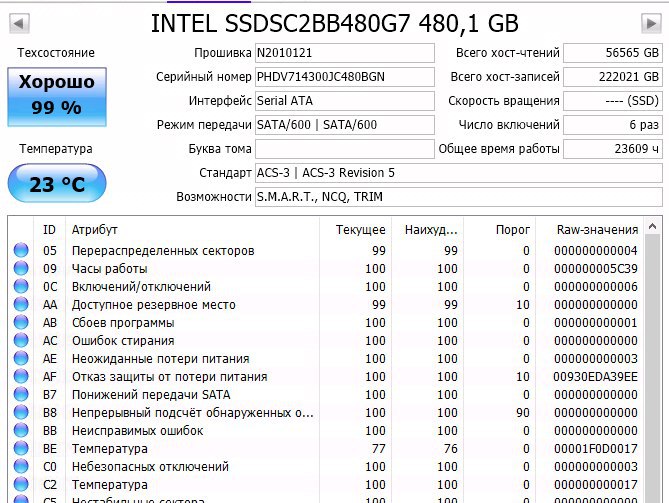Screen dimensions: 669x503
Task: Click the power-on count field 6 раз
Action: pos(613,125)
